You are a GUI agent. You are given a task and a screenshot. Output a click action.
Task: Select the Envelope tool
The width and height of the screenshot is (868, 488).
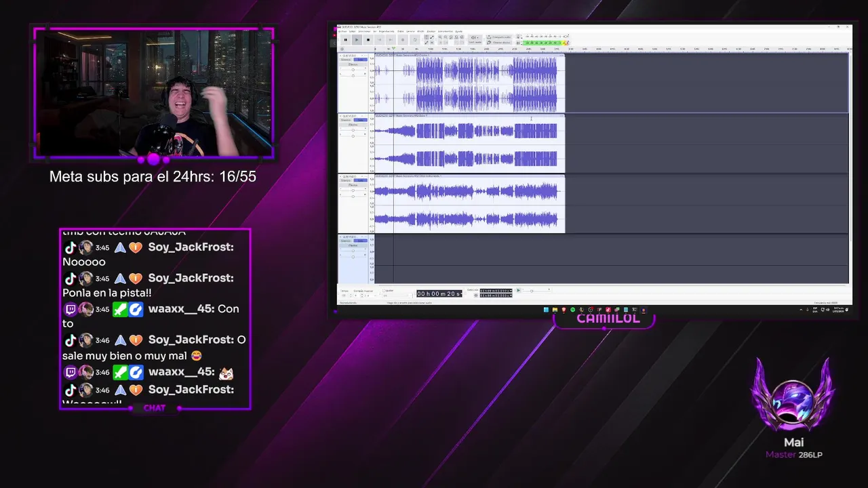click(432, 37)
